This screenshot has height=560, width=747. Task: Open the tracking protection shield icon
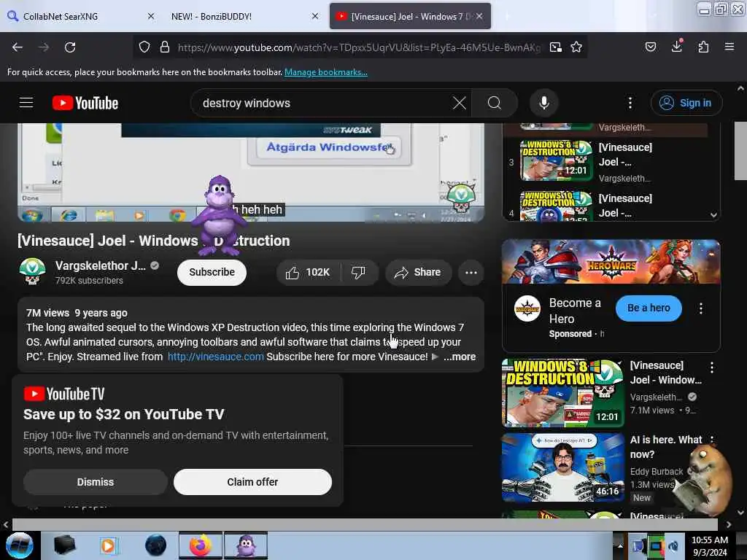click(144, 47)
